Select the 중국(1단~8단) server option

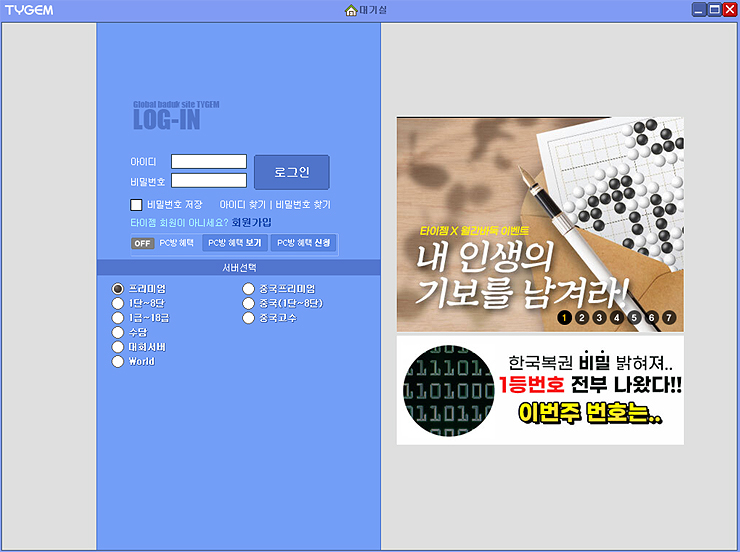248,303
